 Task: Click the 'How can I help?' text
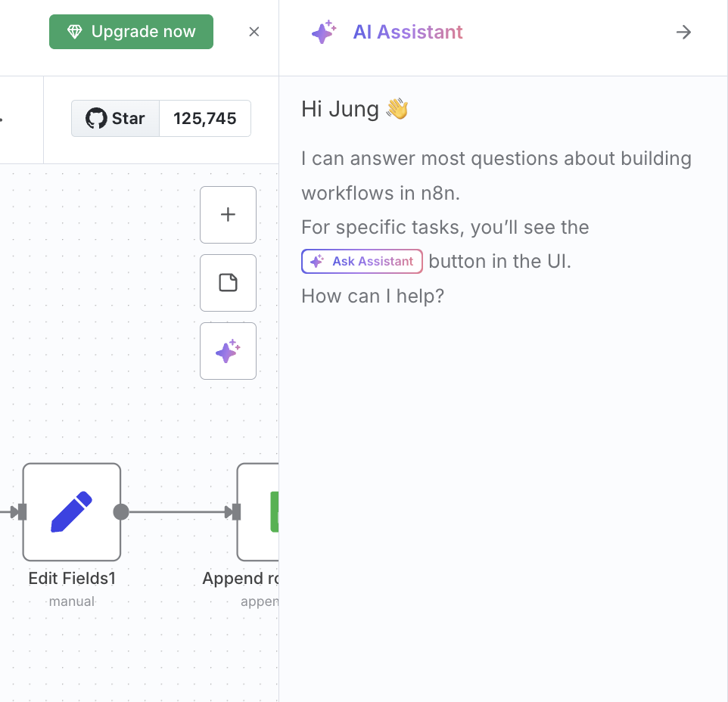click(373, 296)
